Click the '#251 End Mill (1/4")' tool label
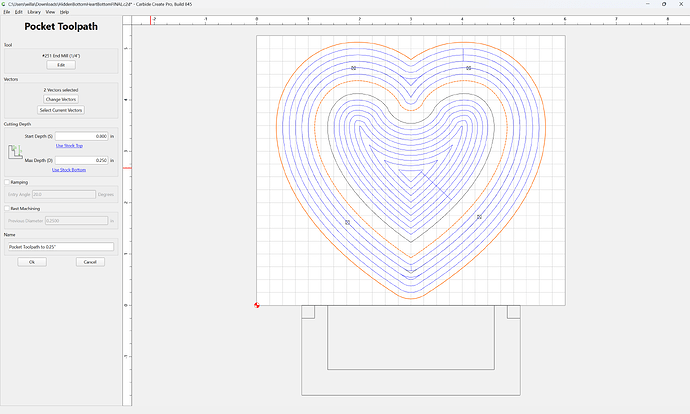This screenshot has width=690, height=414. (x=61, y=56)
